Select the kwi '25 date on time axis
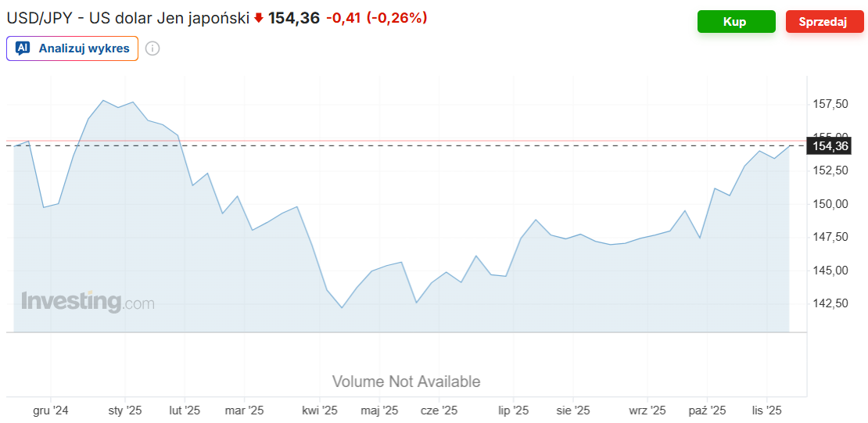The image size is (868, 423). click(x=319, y=410)
